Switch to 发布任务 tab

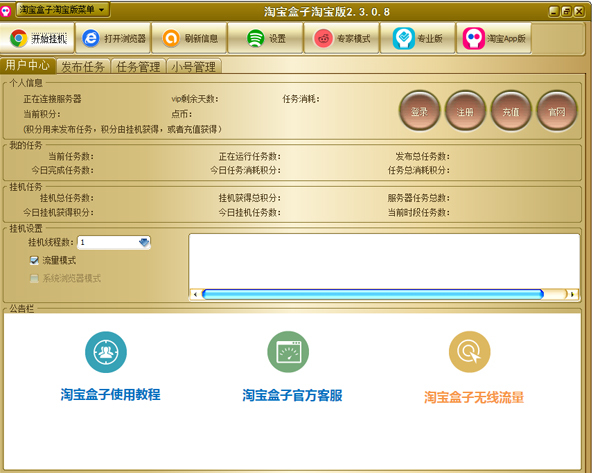coord(83,67)
